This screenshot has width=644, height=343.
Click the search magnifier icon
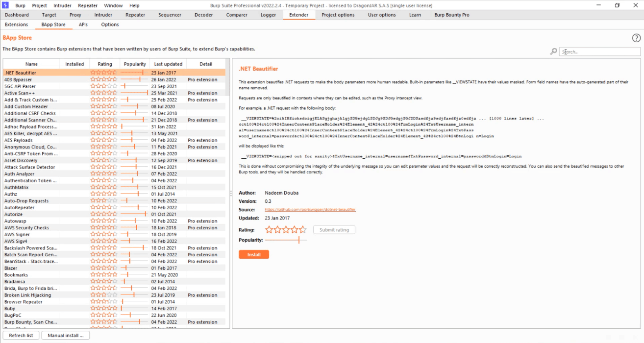pyautogui.click(x=553, y=51)
